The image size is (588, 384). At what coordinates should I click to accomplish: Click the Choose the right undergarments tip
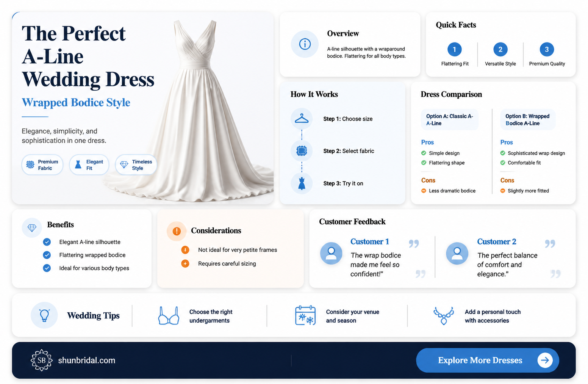tap(211, 316)
